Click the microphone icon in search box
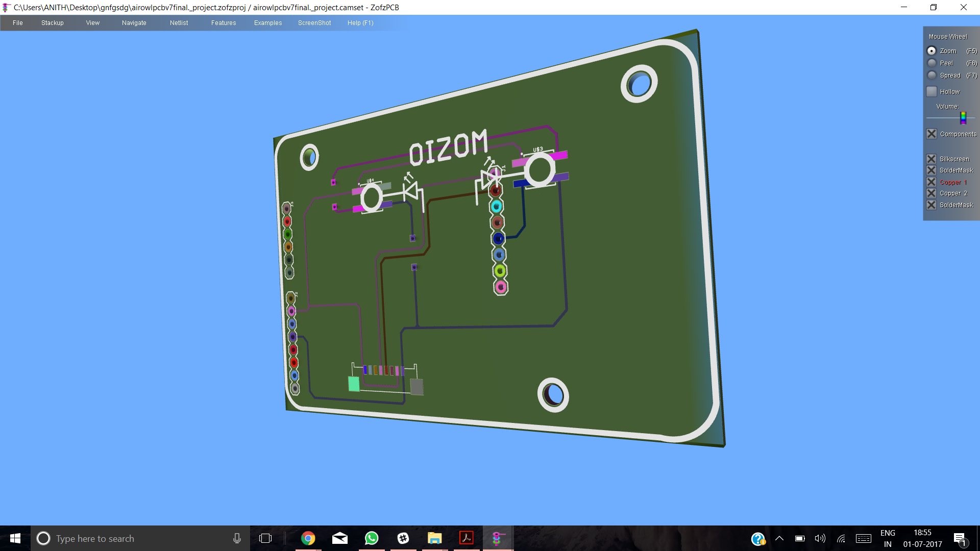The height and width of the screenshot is (551, 980). point(237,538)
